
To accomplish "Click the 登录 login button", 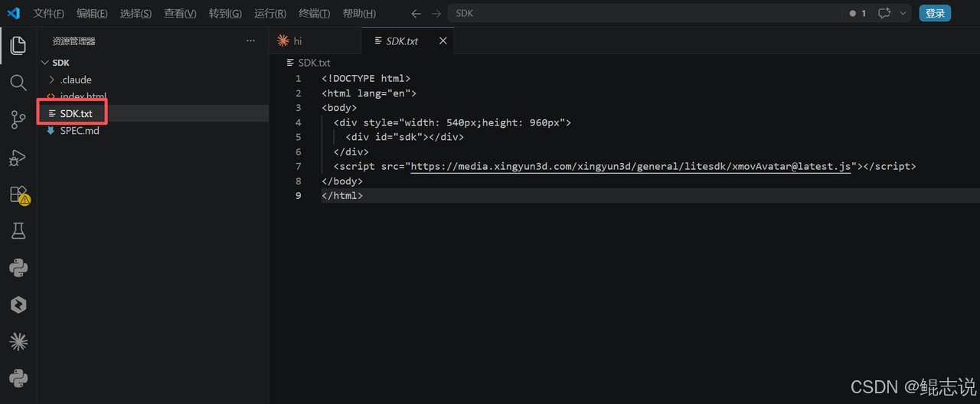I will (935, 13).
